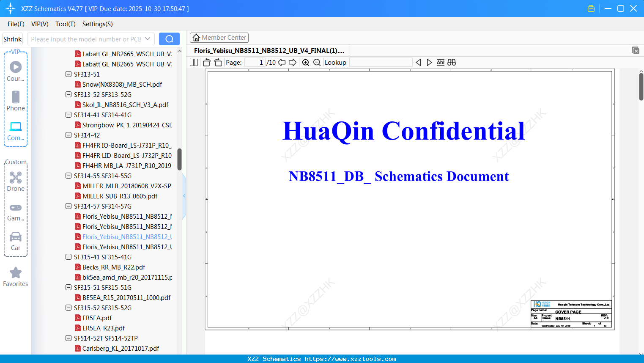Collapse the SF315-52 SF315-52G folder

click(69, 308)
